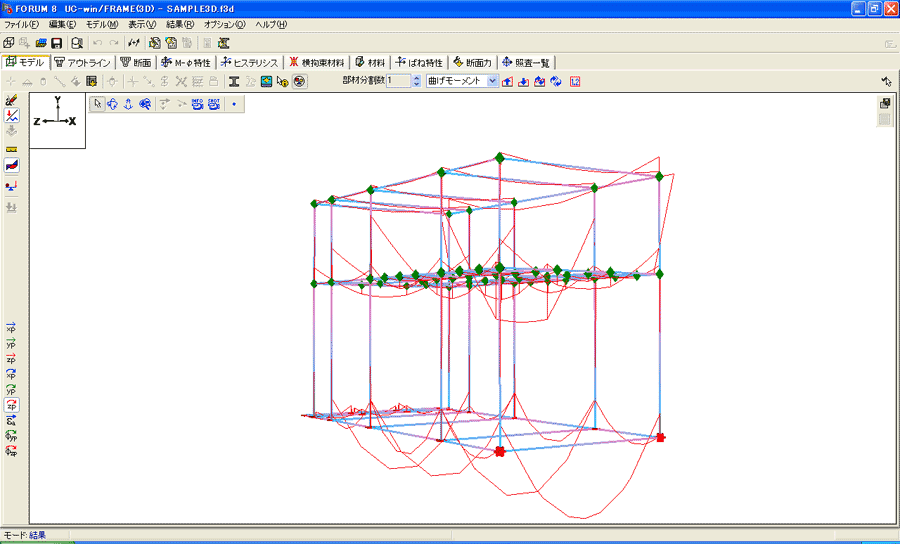Toggle the blue-red contour display button

click(11, 165)
